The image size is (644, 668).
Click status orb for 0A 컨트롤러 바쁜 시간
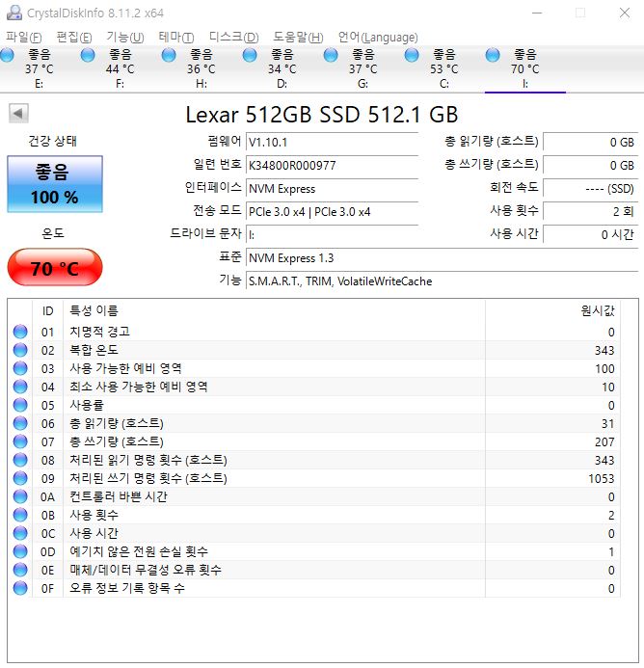click(x=20, y=496)
